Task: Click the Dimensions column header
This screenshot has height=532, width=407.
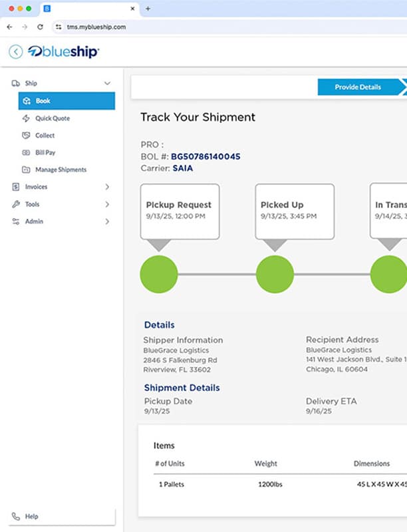Action: coord(372,464)
